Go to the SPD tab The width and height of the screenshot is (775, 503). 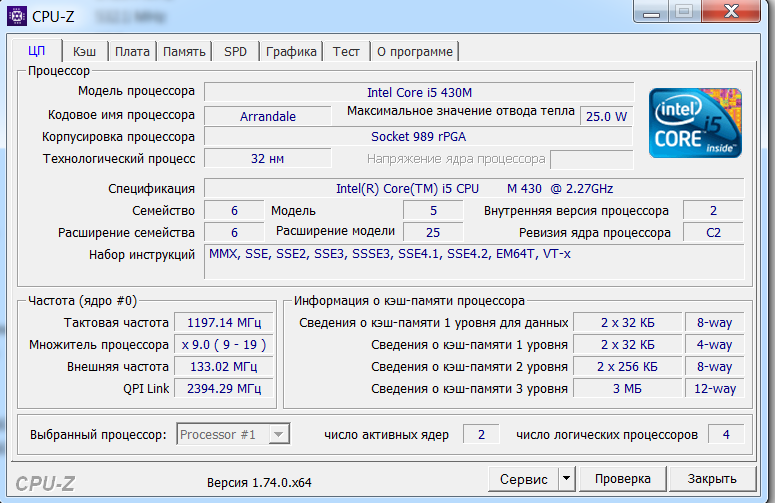pyautogui.click(x=235, y=51)
